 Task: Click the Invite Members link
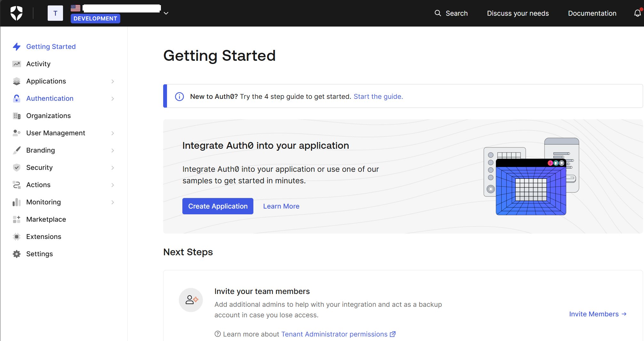pos(598,314)
